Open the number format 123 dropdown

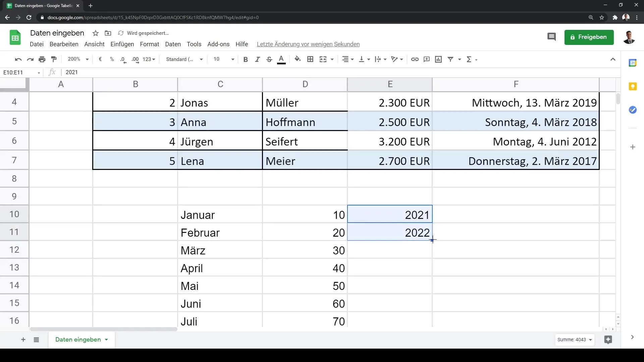click(149, 59)
